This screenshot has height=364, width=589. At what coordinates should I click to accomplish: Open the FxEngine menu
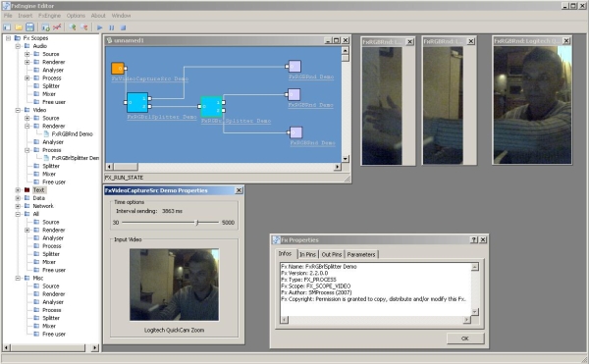(x=50, y=16)
